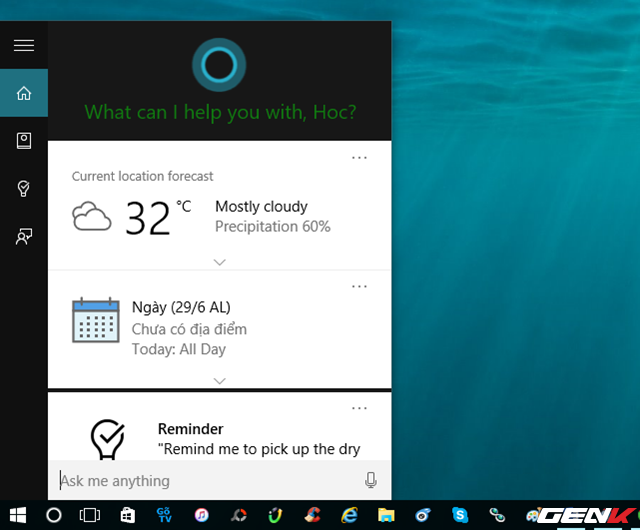The image size is (640, 530).
Task: Launch CCleaner from the taskbar
Action: [x=312, y=515]
